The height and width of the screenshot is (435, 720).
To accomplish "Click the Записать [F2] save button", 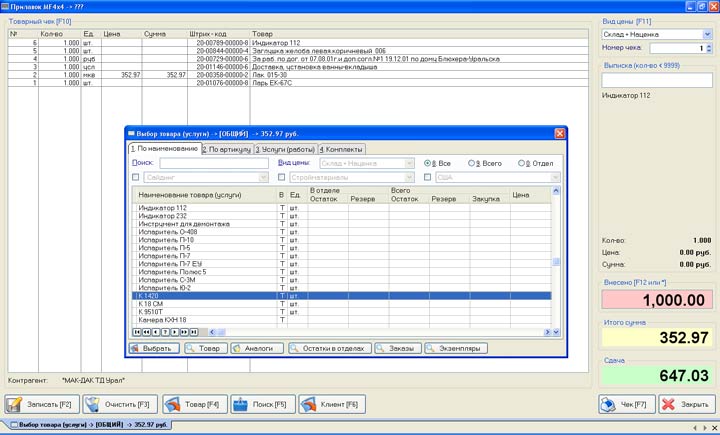I will (x=40, y=404).
